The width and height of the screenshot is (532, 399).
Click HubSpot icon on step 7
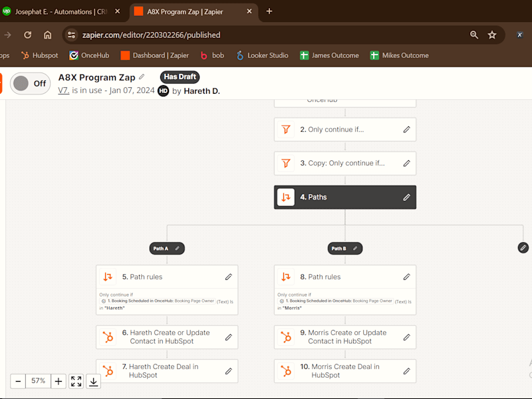pyautogui.click(x=108, y=371)
